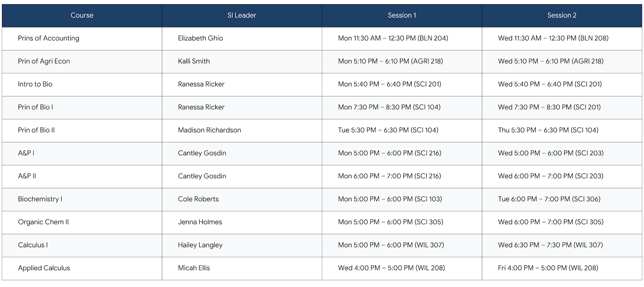Click the Biochemistry I course cell

(40, 199)
